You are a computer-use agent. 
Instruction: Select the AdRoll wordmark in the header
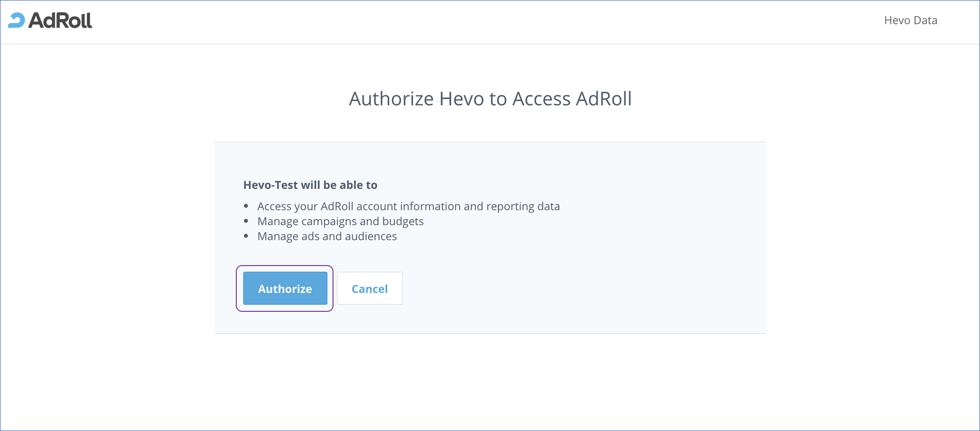[x=61, y=21]
